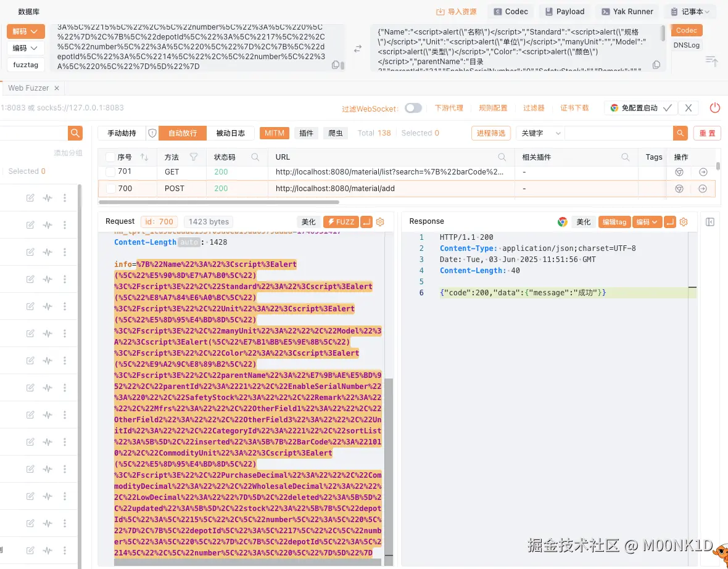Viewport: 728px width, 569px height.
Task: Open the Payload tool from the top toolbar
Action: tap(564, 11)
